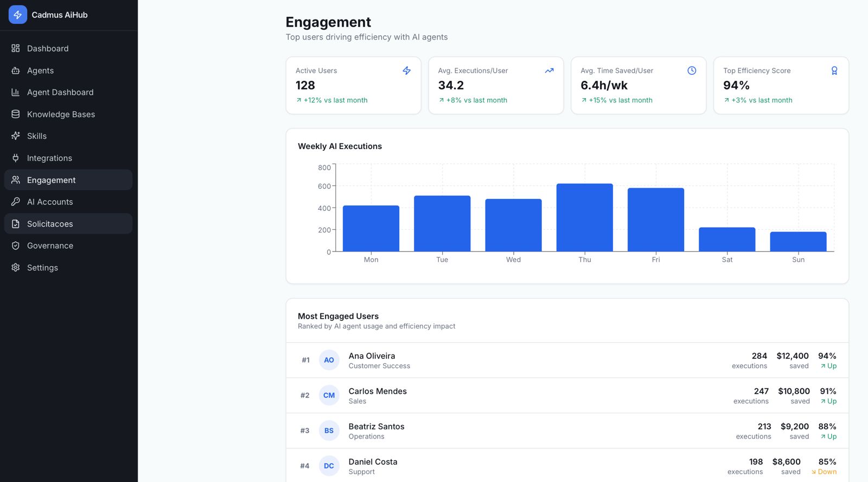
Task: Click the award icon on Top Efficiency Score card
Action: [x=834, y=70]
